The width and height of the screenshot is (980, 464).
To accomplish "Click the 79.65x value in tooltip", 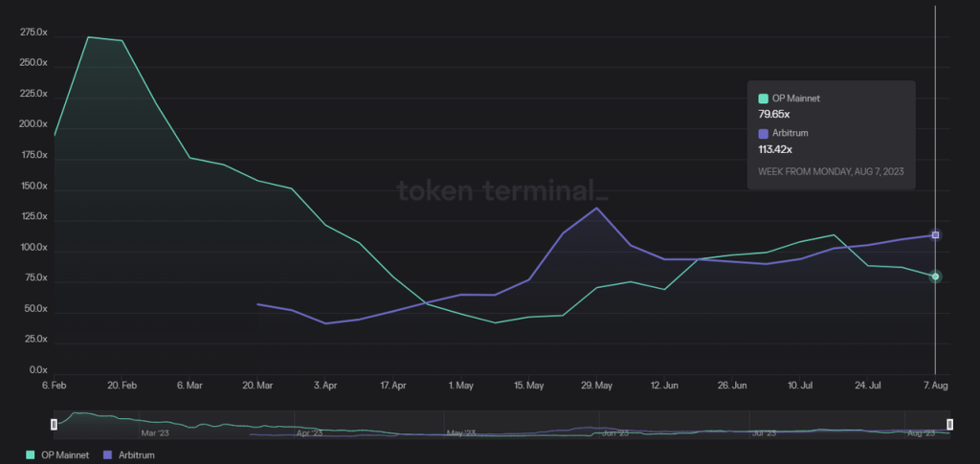I will 773,114.
